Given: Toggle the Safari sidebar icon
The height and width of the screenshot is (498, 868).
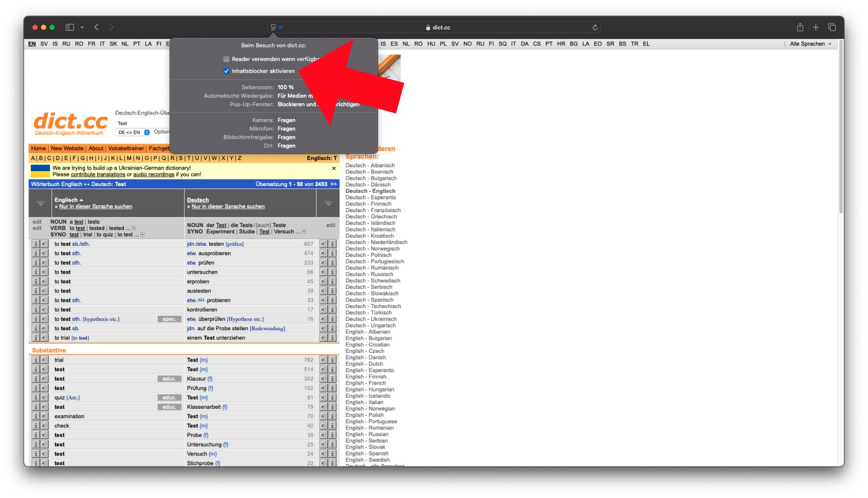Looking at the screenshot, I should [x=70, y=27].
